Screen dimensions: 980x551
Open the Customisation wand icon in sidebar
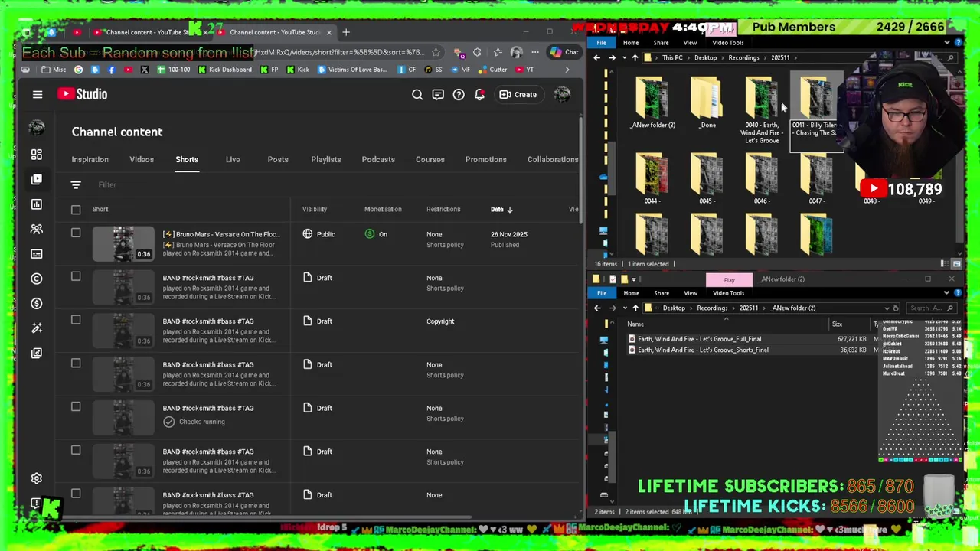[36, 328]
